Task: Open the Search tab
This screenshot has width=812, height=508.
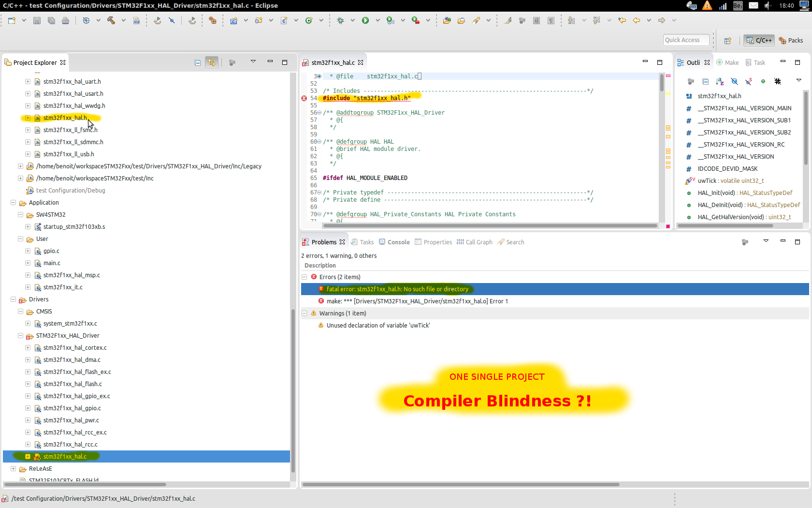Action: click(511, 242)
